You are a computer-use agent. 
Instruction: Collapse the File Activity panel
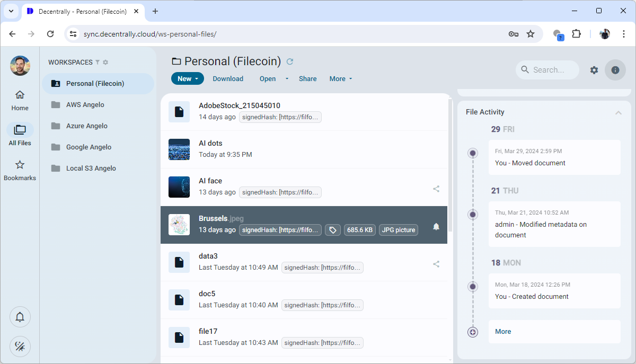(618, 112)
